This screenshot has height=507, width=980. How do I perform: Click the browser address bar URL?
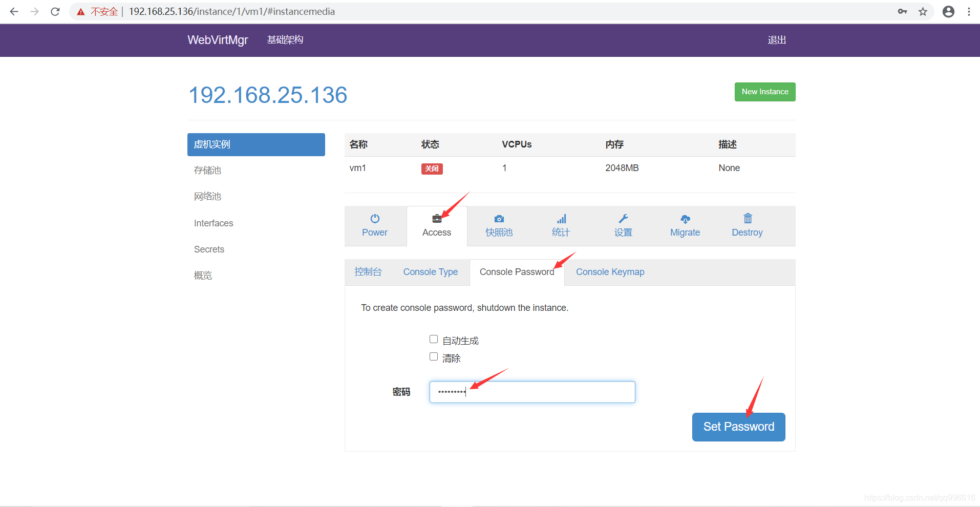pos(231,11)
